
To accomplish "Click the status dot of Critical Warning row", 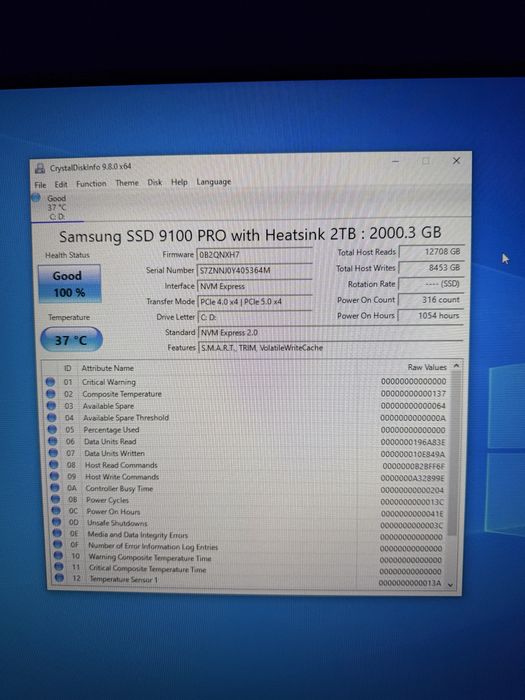I will point(50,382).
